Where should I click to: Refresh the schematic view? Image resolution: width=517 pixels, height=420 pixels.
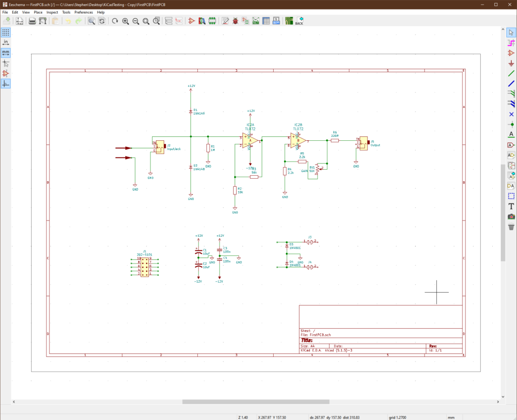[x=115, y=21]
